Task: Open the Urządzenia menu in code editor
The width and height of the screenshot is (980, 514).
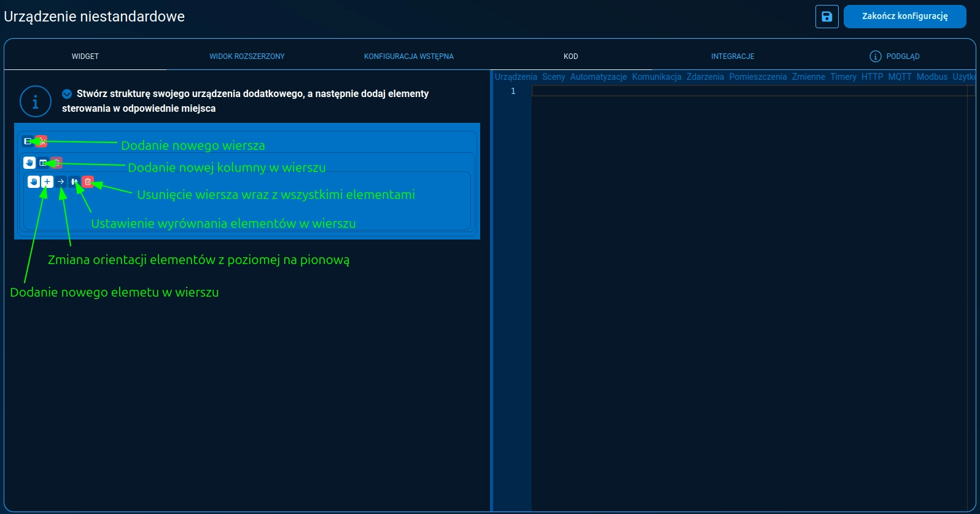Action: 515,77
